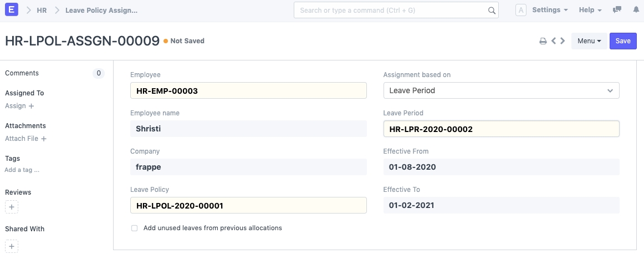Add a review with plus button
The image size is (644, 264).
click(12, 207)
